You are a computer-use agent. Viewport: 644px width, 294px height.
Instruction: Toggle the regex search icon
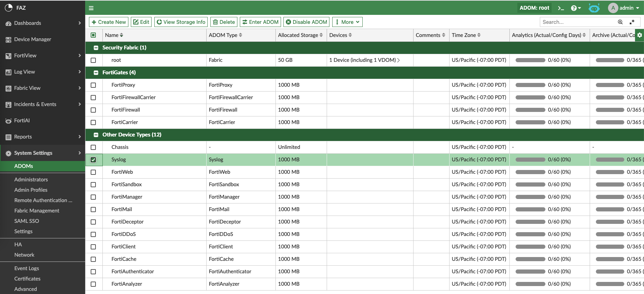click(x=632, y=22)
